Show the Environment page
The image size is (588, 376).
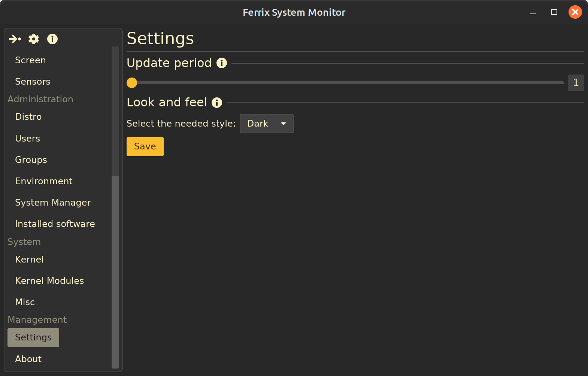coord(44,181)
